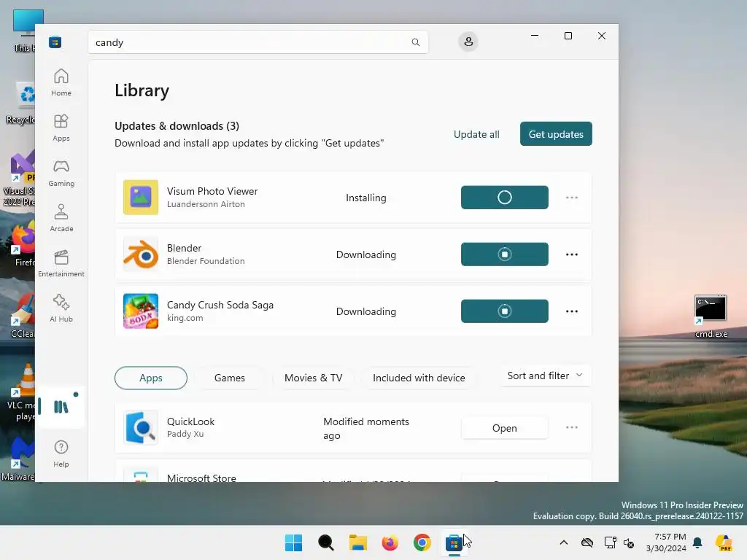Open more options for QuickLook

572,427
